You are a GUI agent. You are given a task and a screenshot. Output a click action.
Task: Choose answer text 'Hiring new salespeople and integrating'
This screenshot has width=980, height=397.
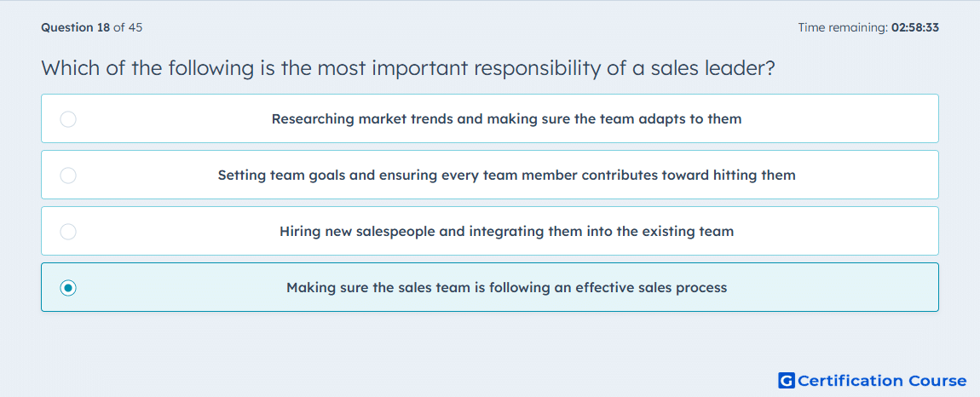(412, 232)
